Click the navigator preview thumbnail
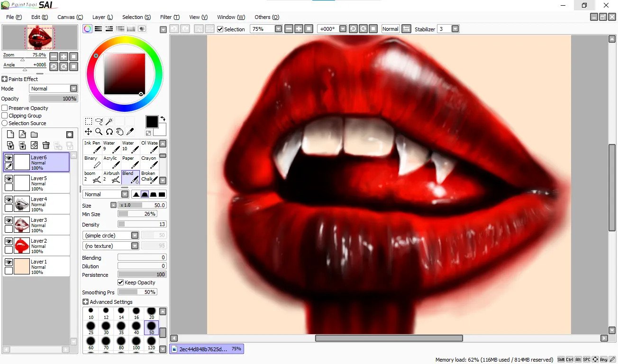The width and height of the screenshot is (618, 364). (40, 37)
